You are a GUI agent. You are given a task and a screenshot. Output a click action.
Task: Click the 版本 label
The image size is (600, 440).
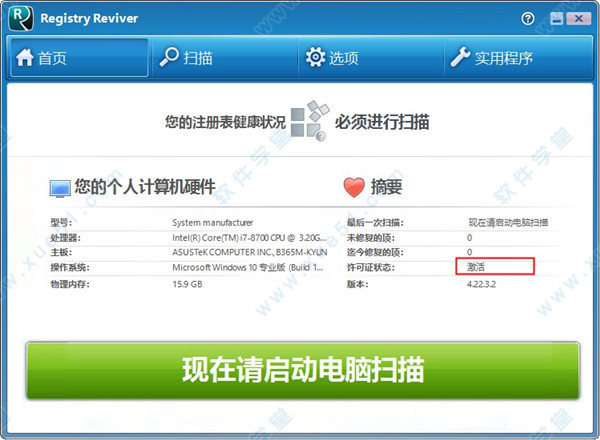[x=357, y=284]
